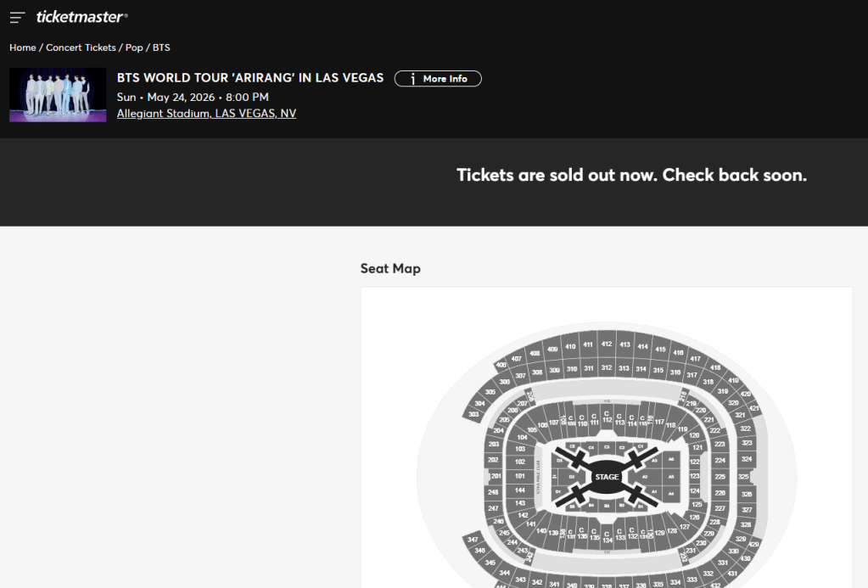The image size is (868, 588).
Task: Choose section 225 on seat map
Action: click(x=720, y=477)
